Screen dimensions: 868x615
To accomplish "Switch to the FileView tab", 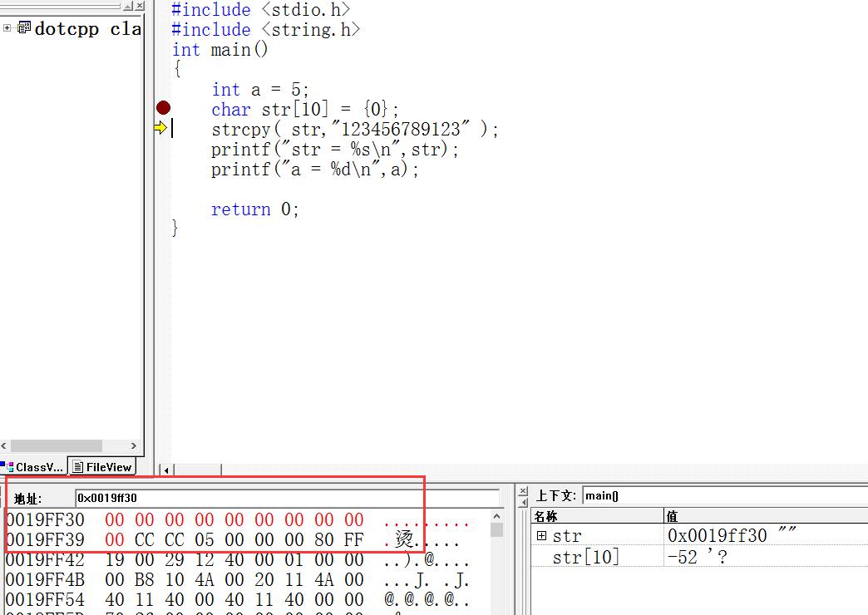I will tap(102, 467).
